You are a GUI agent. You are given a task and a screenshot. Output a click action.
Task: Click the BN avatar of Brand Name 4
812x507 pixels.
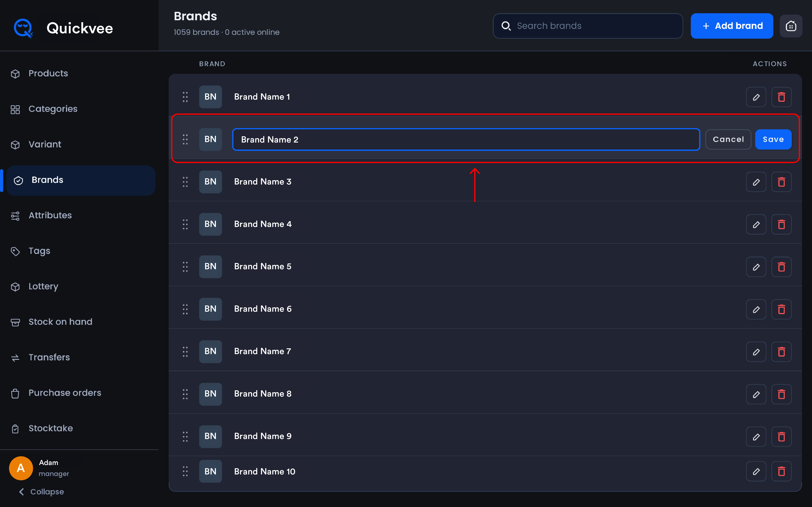click(210, 224)
